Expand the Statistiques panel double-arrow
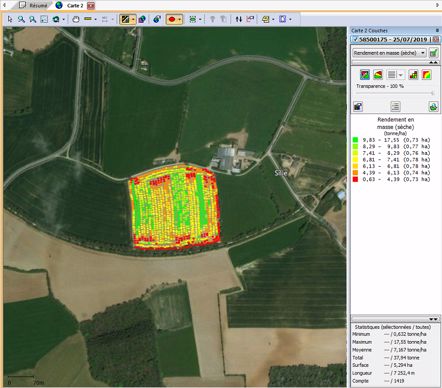This screenshot has width=442, height=388. (x=433, y=319)
